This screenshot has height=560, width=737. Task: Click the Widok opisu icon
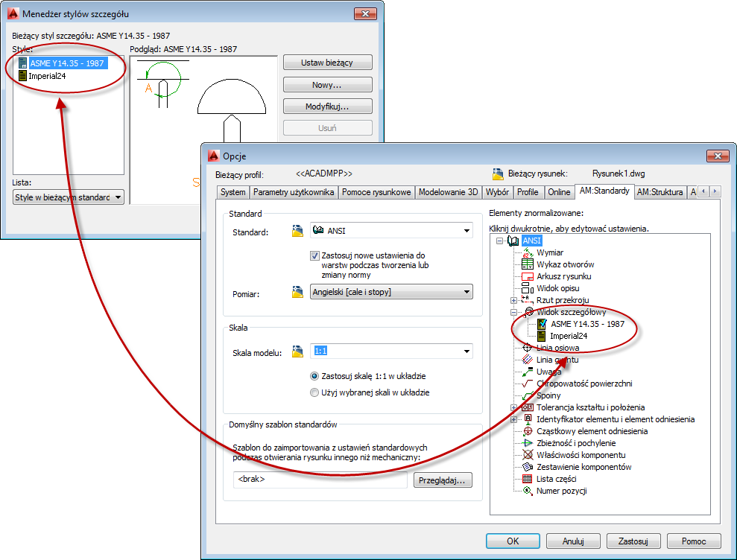coord(528,288)
